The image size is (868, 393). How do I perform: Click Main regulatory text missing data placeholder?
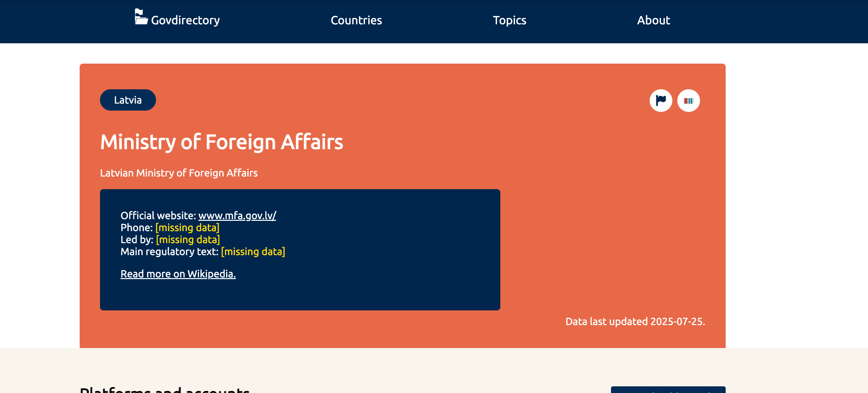[253, 251]
